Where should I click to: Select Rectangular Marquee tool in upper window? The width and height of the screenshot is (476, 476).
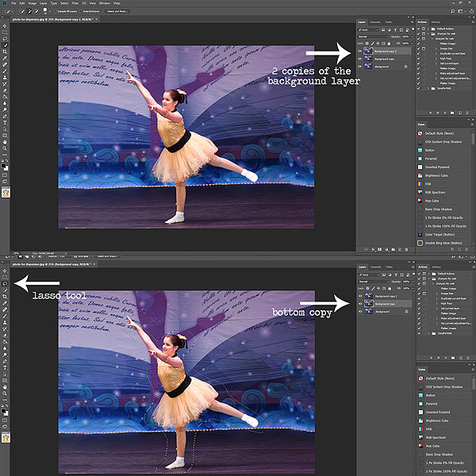coord(5,33)
